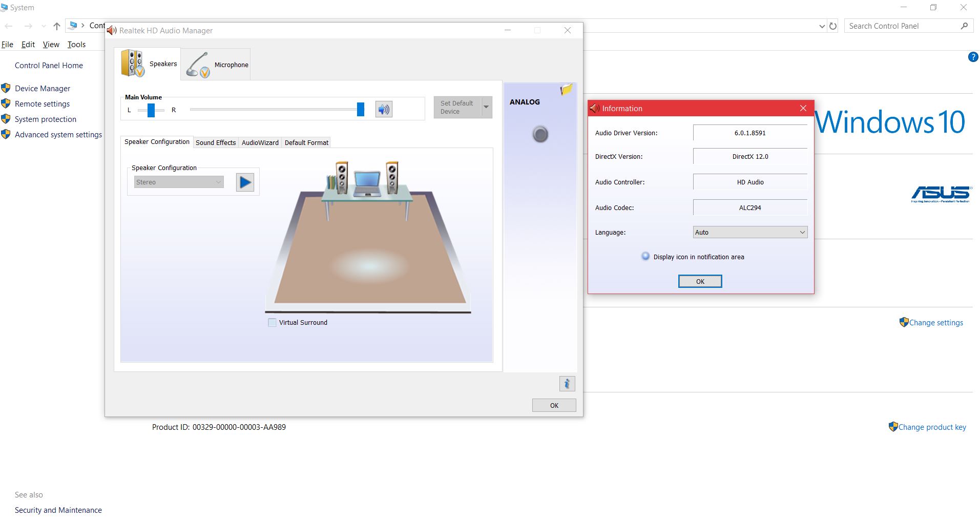Open the Set Default Device dropdown arrow
Image resolution: width=980 pixels, height=521 pixels.
point(485,107)
